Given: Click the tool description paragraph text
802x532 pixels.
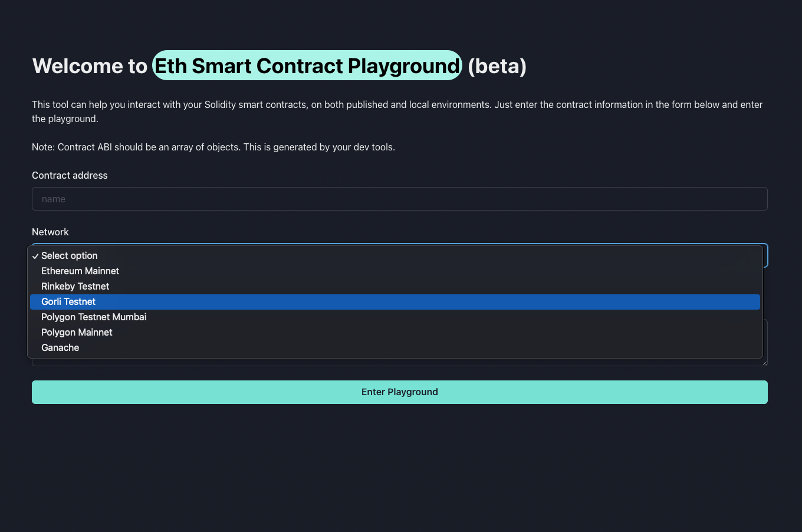Looking at the screenshot, I should tap(354, 104).
